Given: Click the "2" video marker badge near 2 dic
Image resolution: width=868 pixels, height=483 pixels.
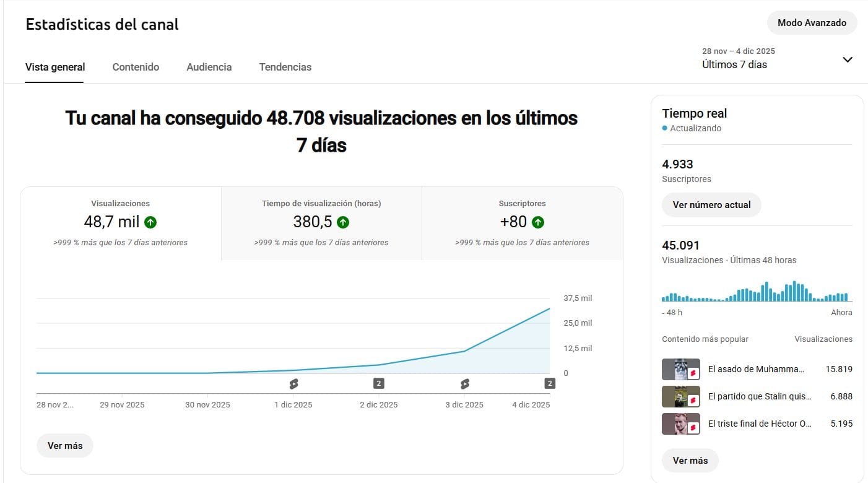Looking at the screenshot, I should click(x=378, y=383).
